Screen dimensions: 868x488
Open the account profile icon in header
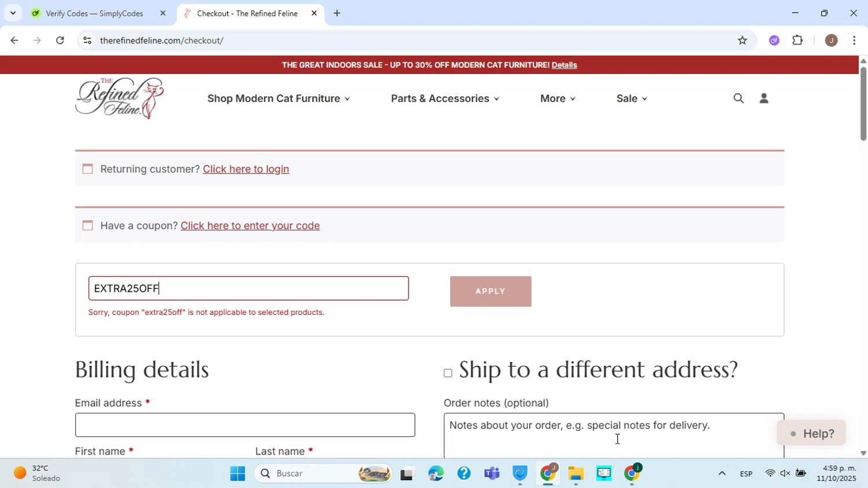coord(764,98)
